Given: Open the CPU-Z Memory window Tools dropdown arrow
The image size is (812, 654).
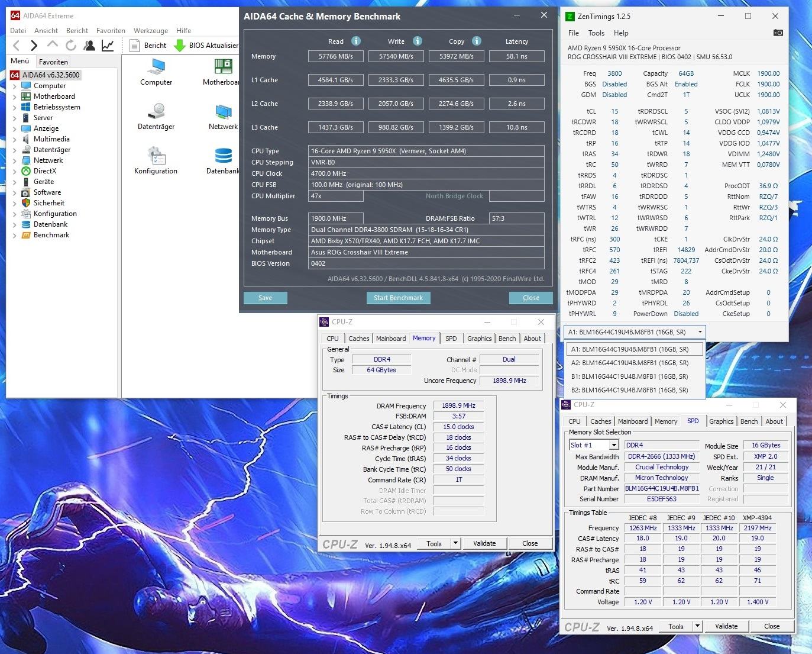Looking at the screenshot, I should coord(455,543).
